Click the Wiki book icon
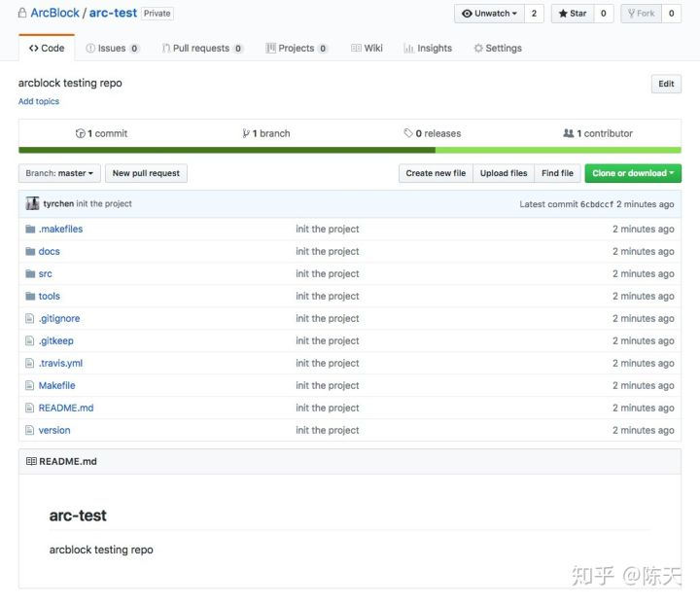 pyautogui.click(x=356, y=49)
